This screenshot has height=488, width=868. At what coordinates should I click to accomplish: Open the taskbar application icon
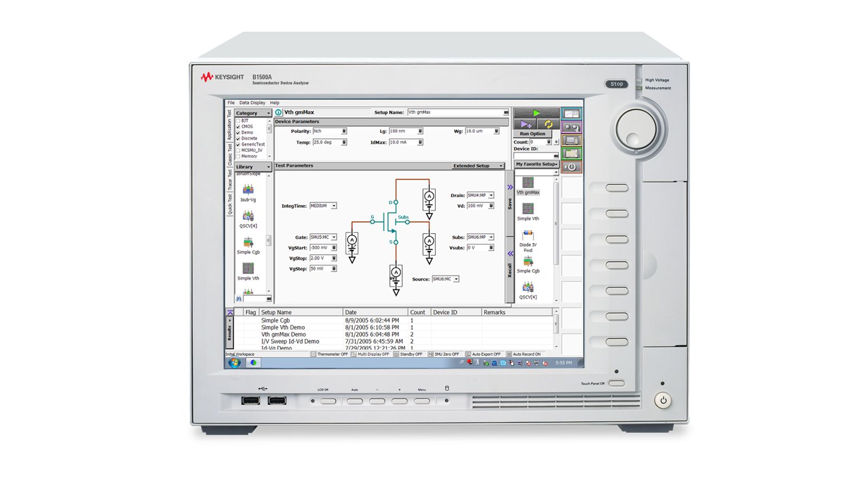tap(253, 363)
